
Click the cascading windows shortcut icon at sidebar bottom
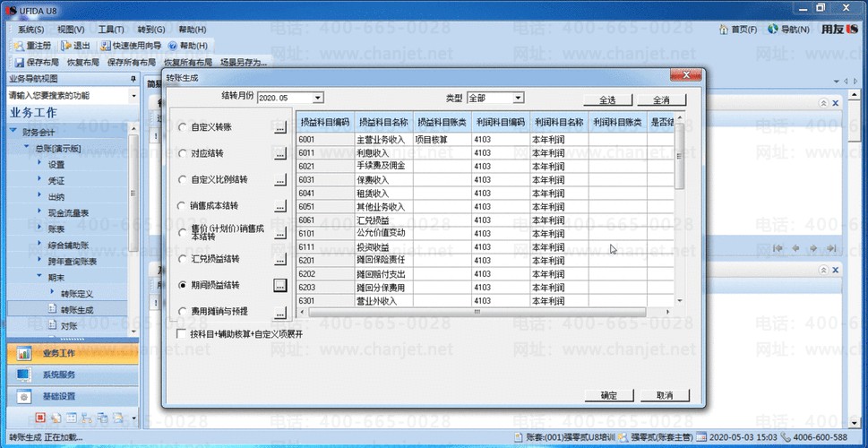coord(102,418)
